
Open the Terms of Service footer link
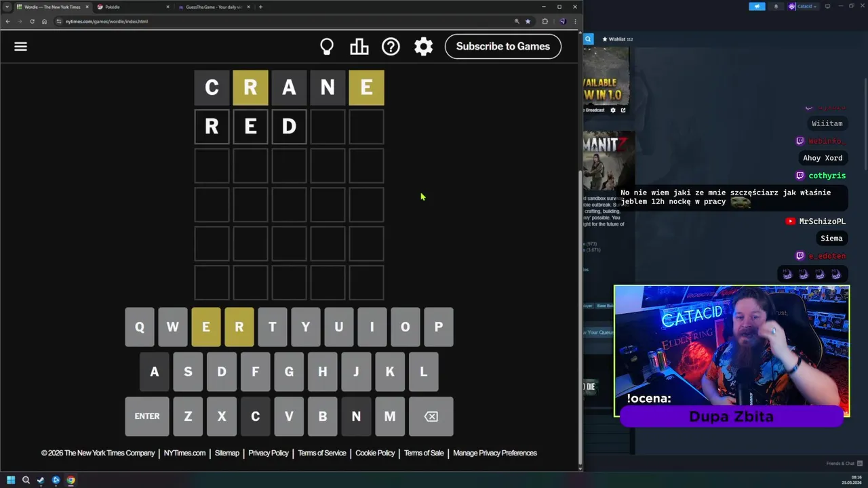click(322, 453)
